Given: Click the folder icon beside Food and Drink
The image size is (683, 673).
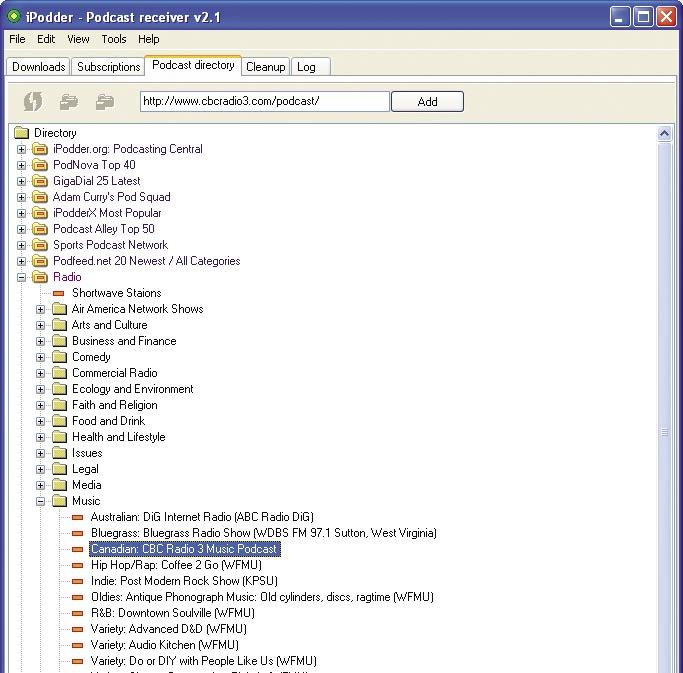Looking at the screenshot, I should 59,421.
